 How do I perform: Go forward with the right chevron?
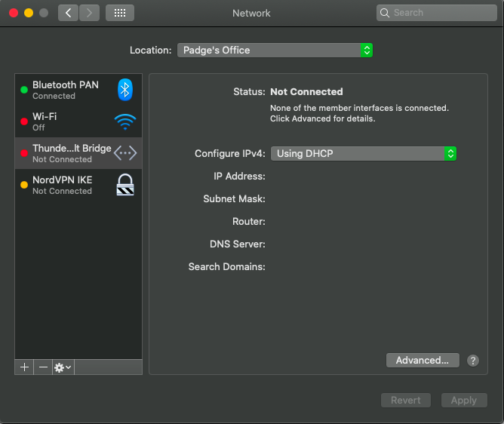click(x=89, y=13)
